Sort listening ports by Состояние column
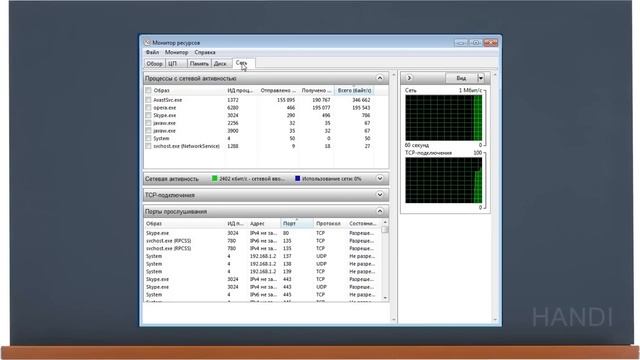Image resolution: width=640 pixels, height=360 pixels. 363,224
